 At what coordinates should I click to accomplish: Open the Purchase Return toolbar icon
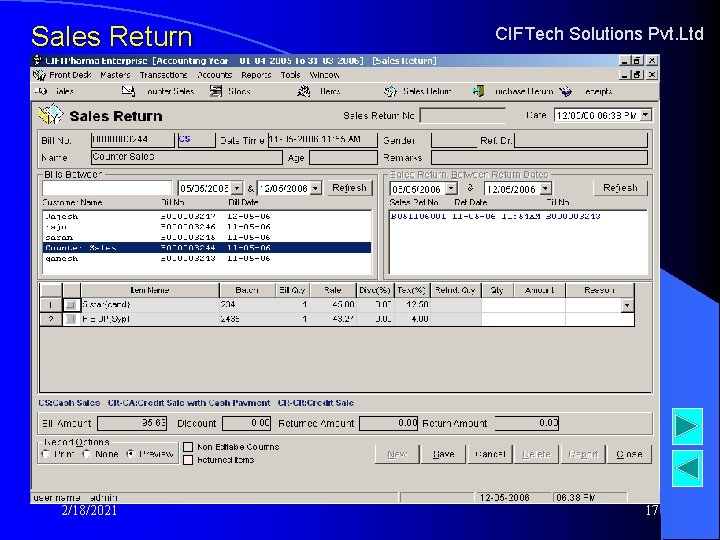tap(478, 91)
